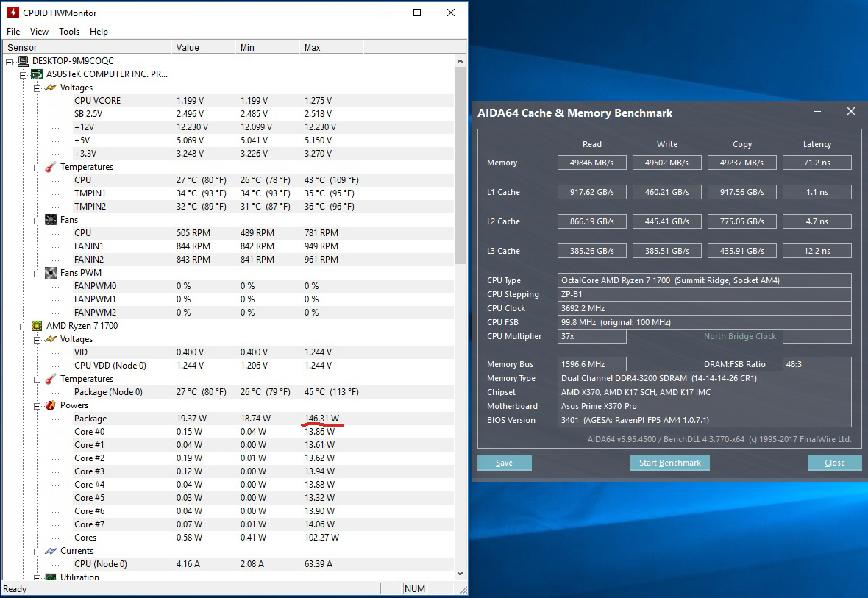Maximize the HWMonitor window
The image size is (868, 598).
[417, 13]
